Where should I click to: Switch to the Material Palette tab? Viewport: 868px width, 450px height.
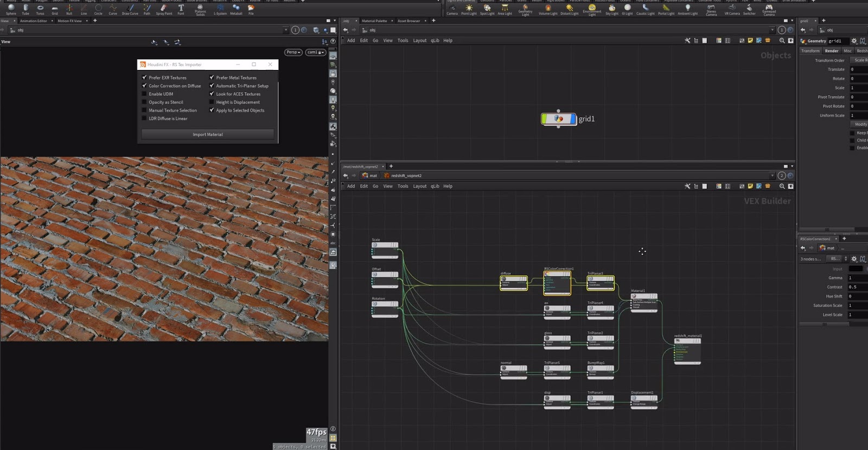(x=374, y=21)
